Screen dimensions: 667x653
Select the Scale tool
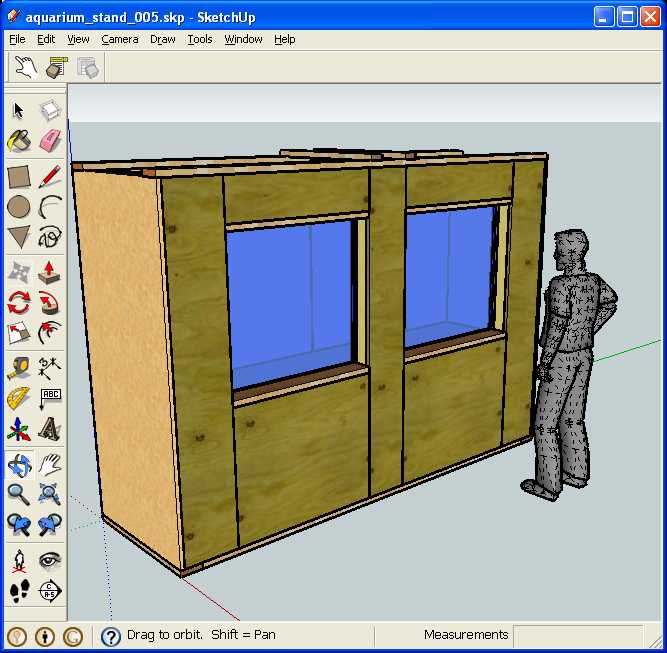19,332
